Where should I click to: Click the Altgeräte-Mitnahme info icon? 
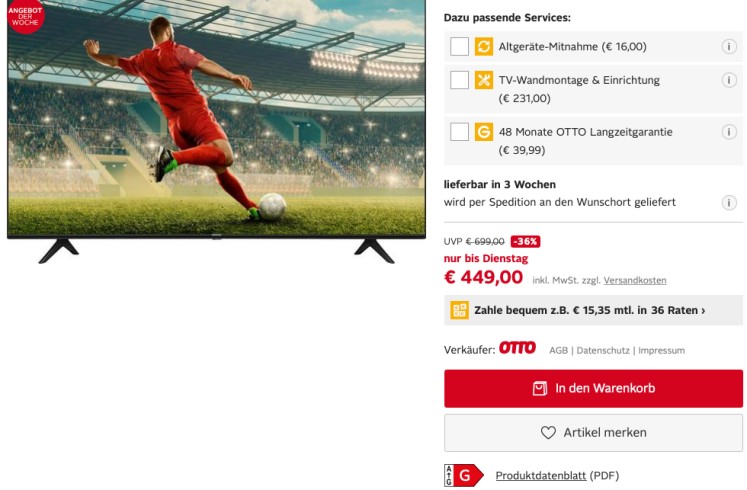coord(728,47)
